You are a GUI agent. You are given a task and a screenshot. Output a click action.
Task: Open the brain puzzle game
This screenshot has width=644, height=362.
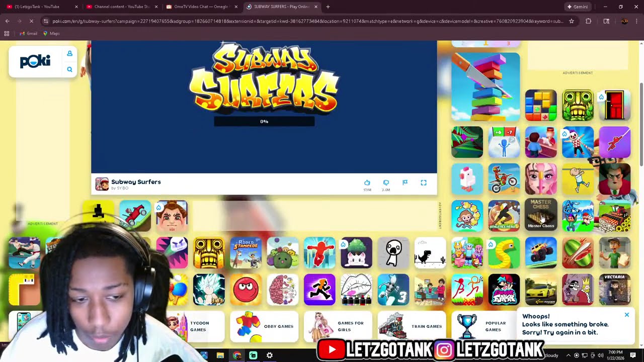(x=283, y=290)
